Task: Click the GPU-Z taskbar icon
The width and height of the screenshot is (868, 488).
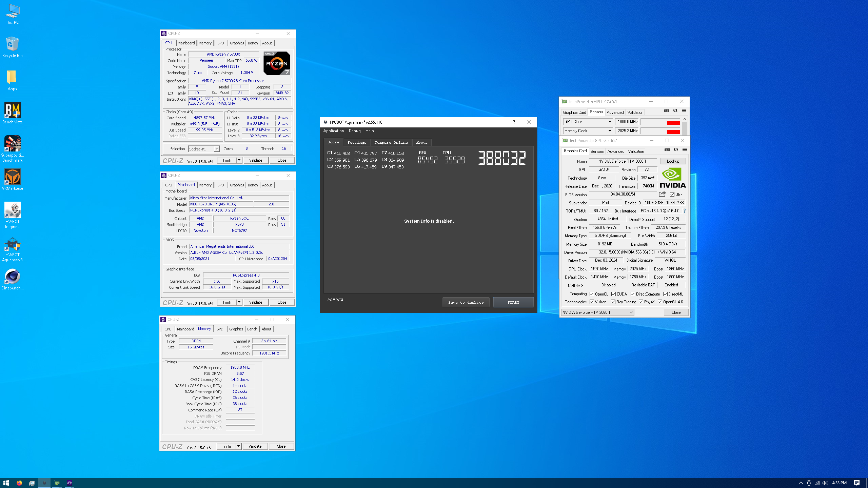Action: [x=57, y=483]
